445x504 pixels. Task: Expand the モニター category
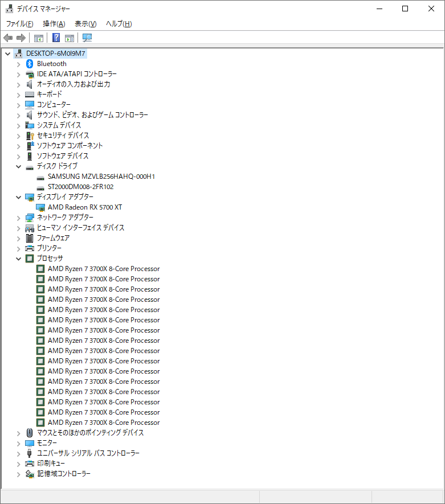(18, 444)
